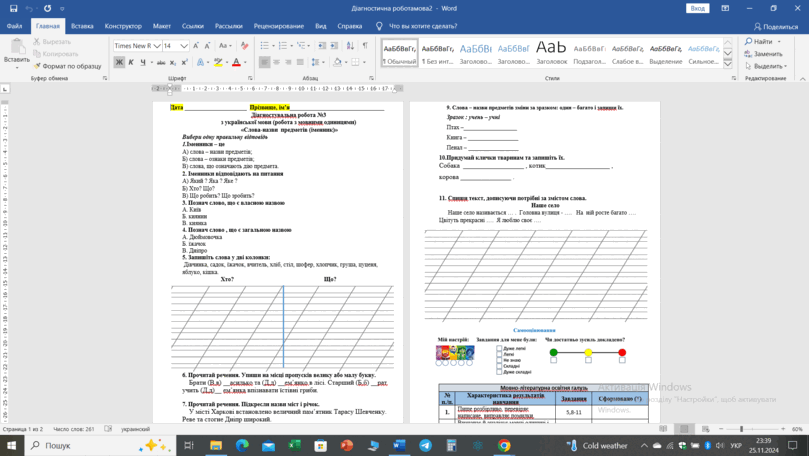Check the 'Легкі' box
The width and height of the screenshot is (809, 456).
point(499,354)
